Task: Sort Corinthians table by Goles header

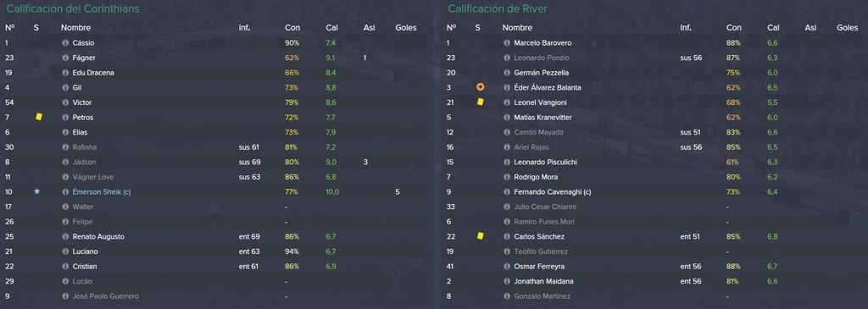Action: [x=406, y=28]
